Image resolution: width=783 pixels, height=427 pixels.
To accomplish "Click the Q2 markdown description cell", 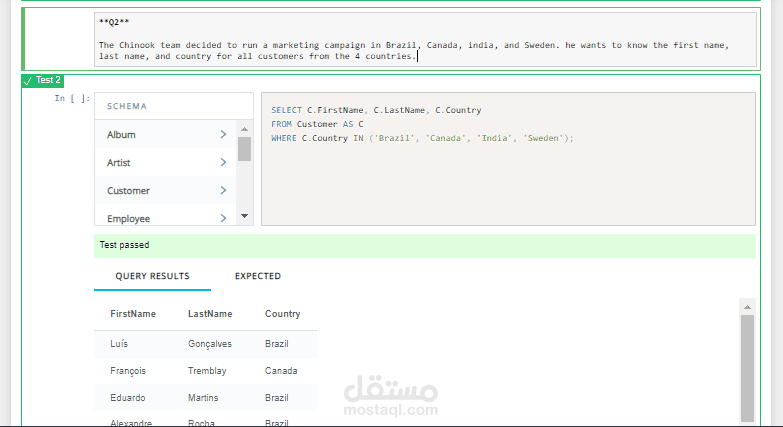I will coord(425,39).
